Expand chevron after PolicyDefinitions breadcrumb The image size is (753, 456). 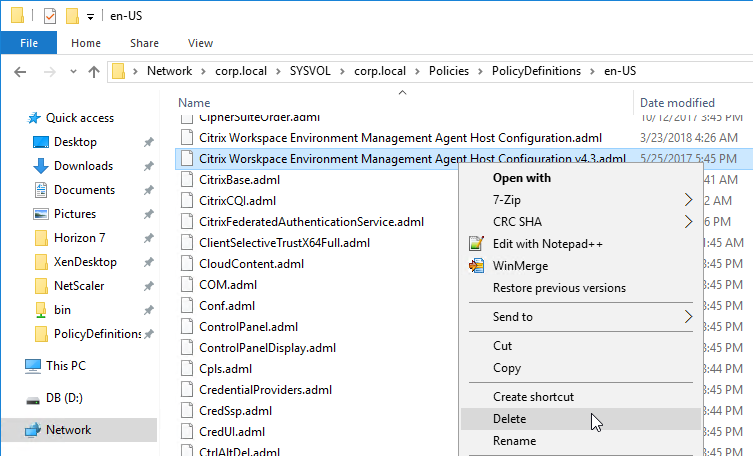click(593, 72)
